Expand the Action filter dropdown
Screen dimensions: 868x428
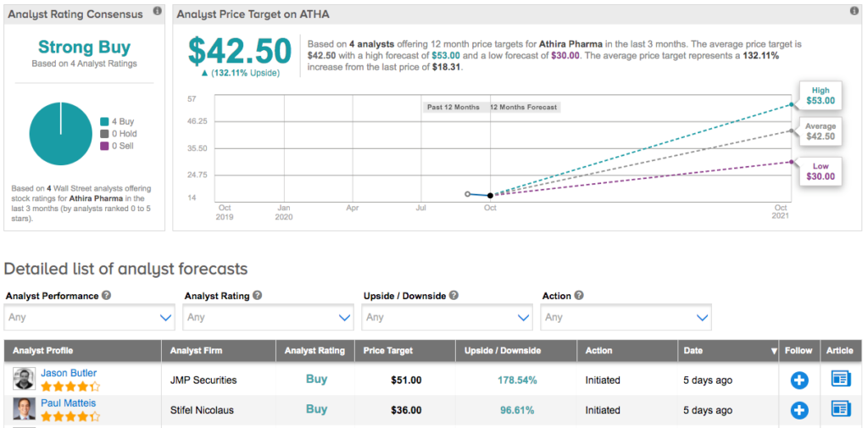(626, 318)
